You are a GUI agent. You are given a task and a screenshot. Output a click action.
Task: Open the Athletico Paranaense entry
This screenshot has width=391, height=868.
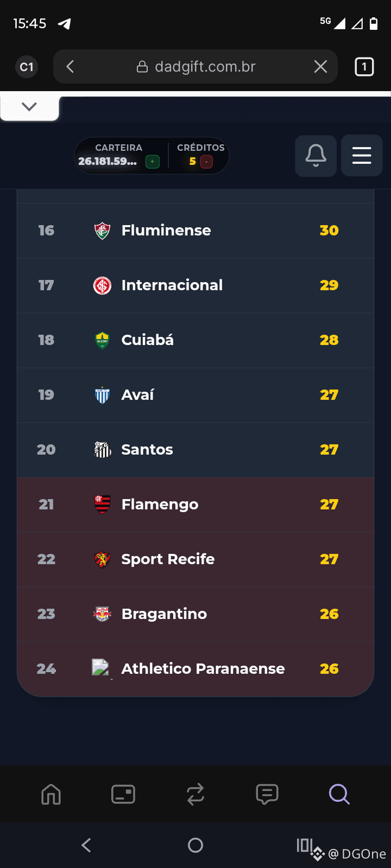point(195,669)
